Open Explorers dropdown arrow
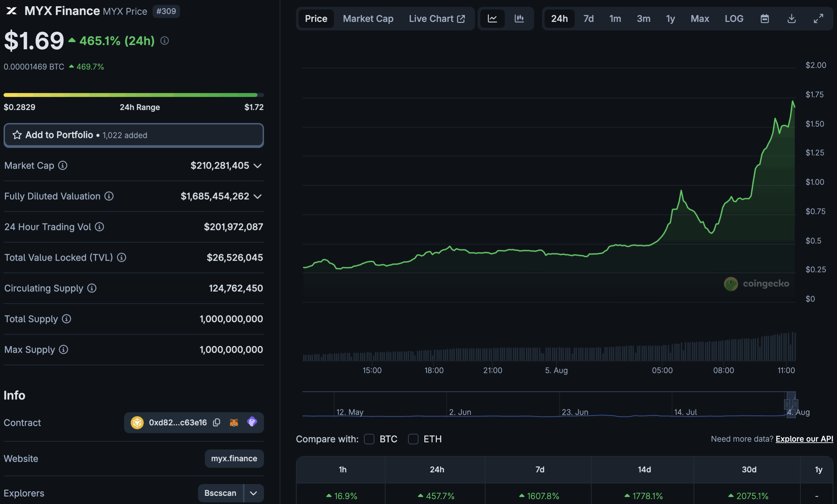The height and width of the screenshot is (504, 837). tap(253, 493)
